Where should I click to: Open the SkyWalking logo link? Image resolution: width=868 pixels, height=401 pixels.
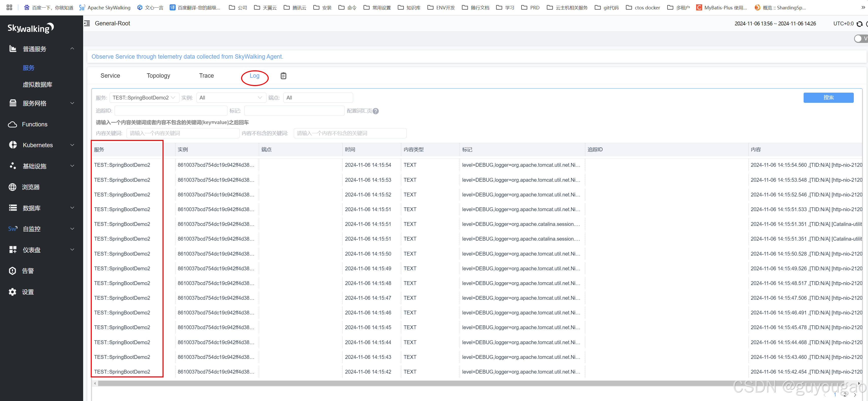30,28
